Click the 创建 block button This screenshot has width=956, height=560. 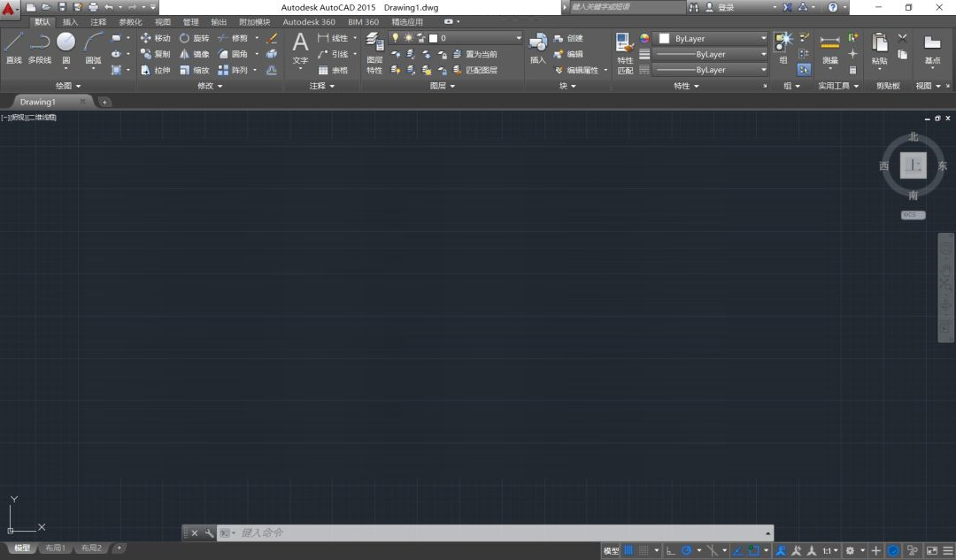574,38
